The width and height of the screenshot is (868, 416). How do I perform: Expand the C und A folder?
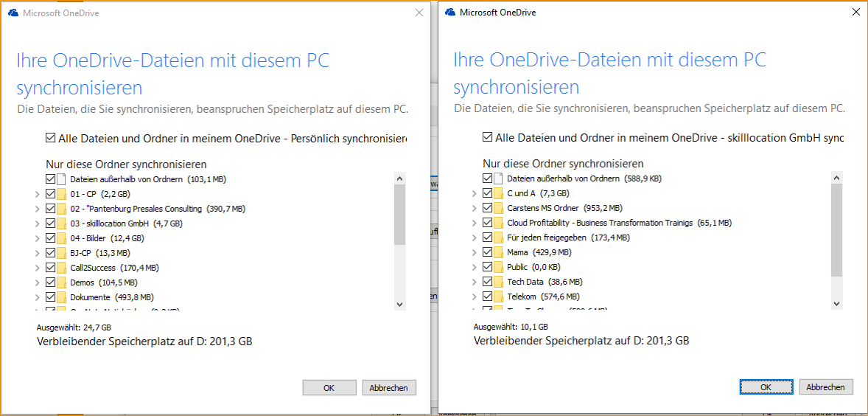click(474, 193)
